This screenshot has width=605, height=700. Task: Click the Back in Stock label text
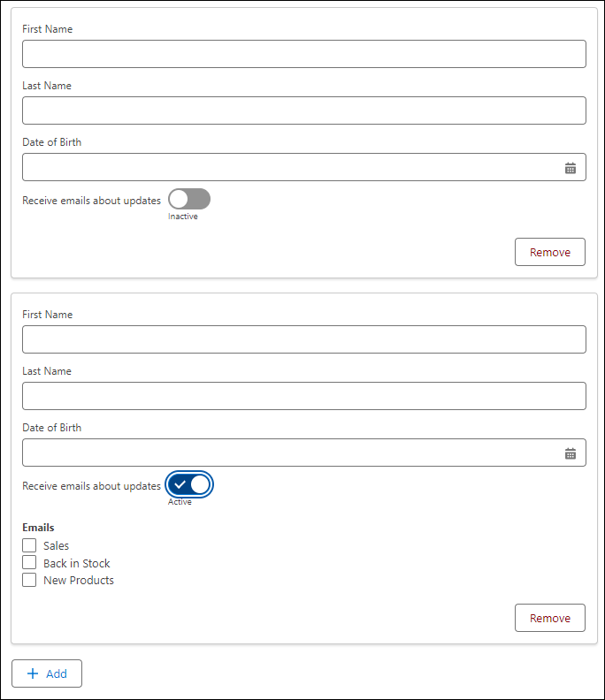(77, 563)
